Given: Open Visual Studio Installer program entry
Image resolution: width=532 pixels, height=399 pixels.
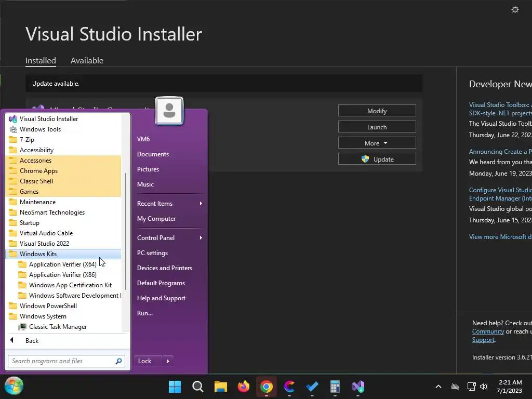Looking at the screenshot, I should [x=63, y=119].
